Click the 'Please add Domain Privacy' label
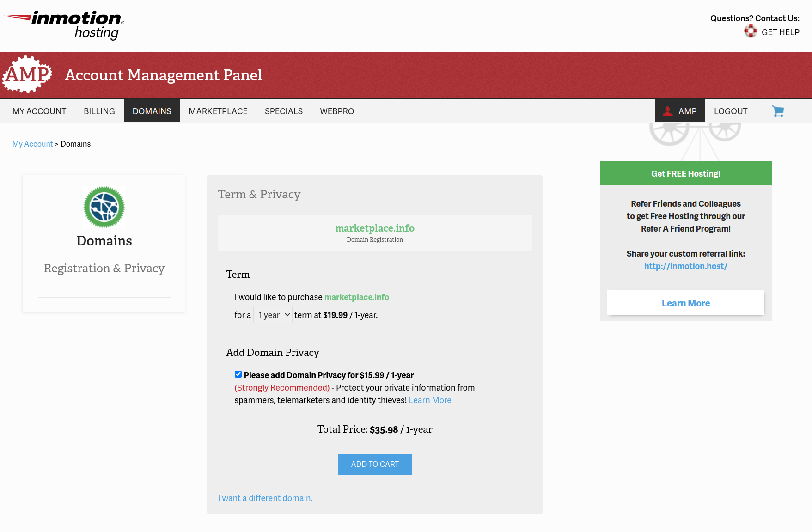812x532 pixels. click(x=329, y=375)
